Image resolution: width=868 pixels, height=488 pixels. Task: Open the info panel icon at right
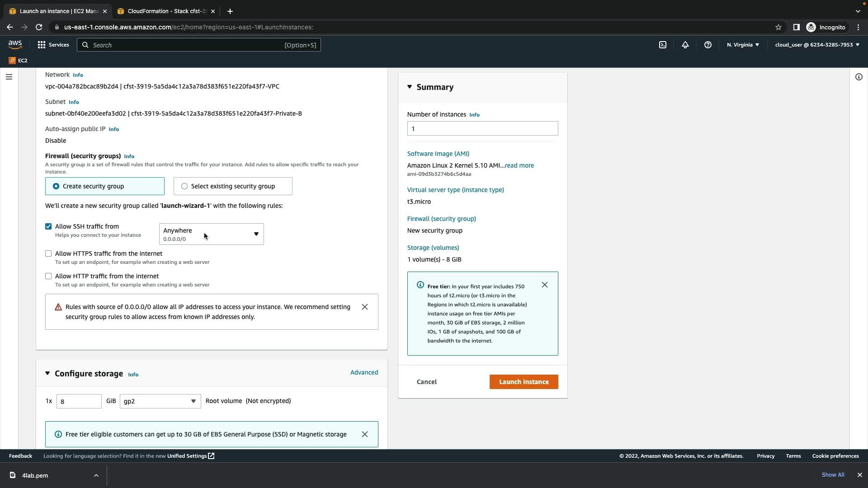859,77
